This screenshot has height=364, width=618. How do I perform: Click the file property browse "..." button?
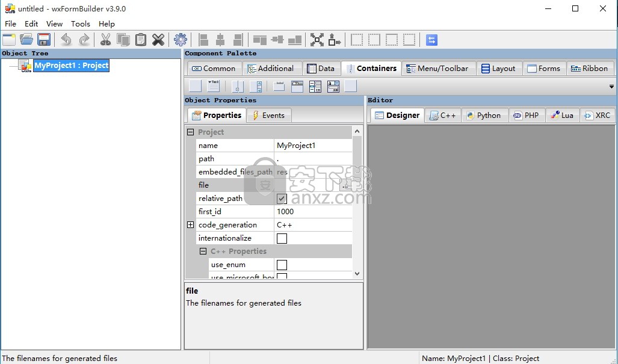point(345,185)
